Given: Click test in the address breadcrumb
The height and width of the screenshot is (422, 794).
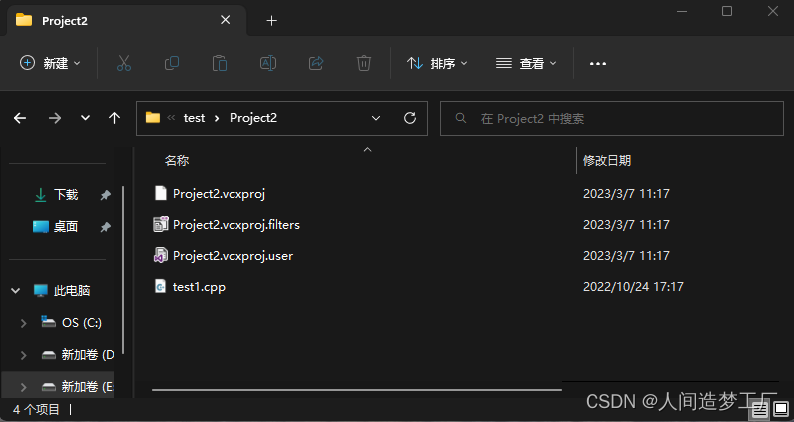Looking at the screenshot, I should click(194, 118).
